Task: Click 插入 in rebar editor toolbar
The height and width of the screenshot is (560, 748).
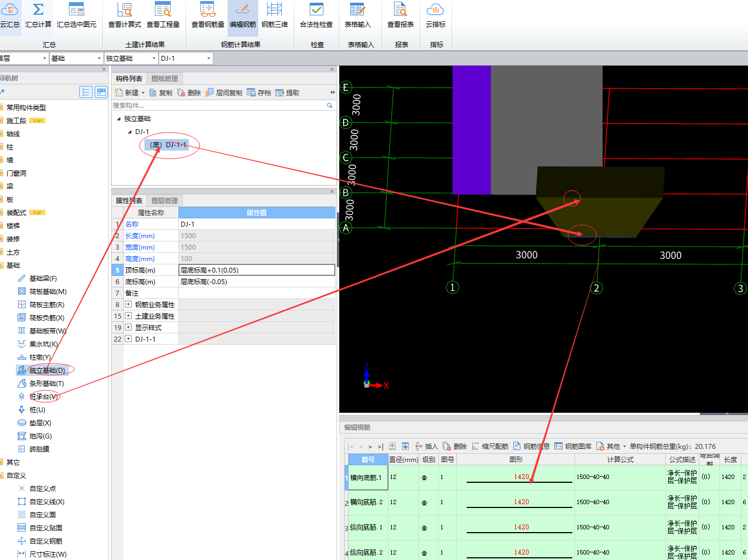Action: (426, 446)
